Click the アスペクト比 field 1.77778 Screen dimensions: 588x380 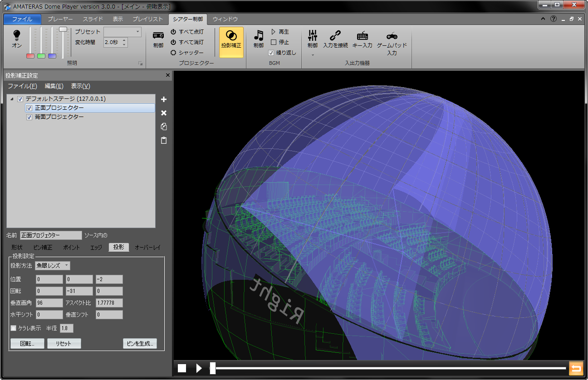pyautogui.click(x=109, y=303)
